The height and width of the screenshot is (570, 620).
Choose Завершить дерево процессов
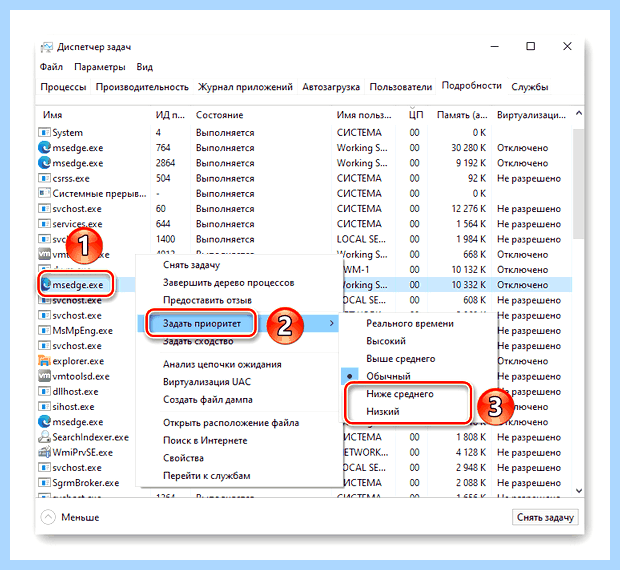point(229,283)
